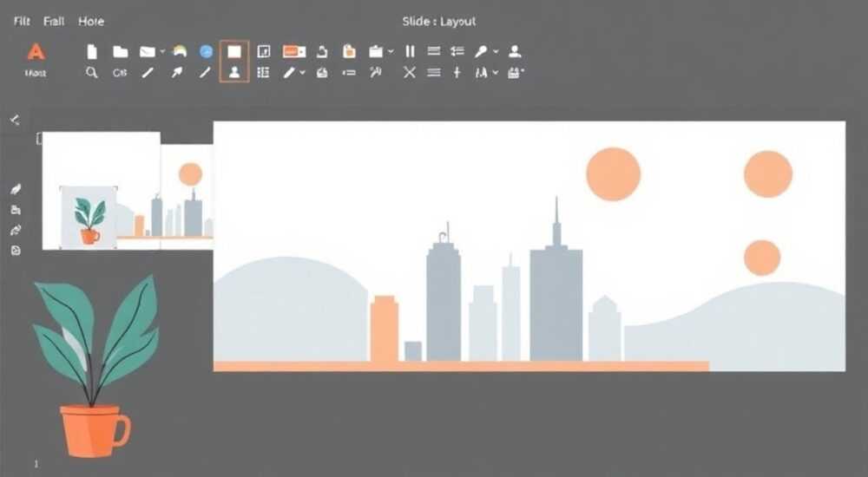Click the two vertical bars pause icon

pyautogui.click(x=410, y=51)
